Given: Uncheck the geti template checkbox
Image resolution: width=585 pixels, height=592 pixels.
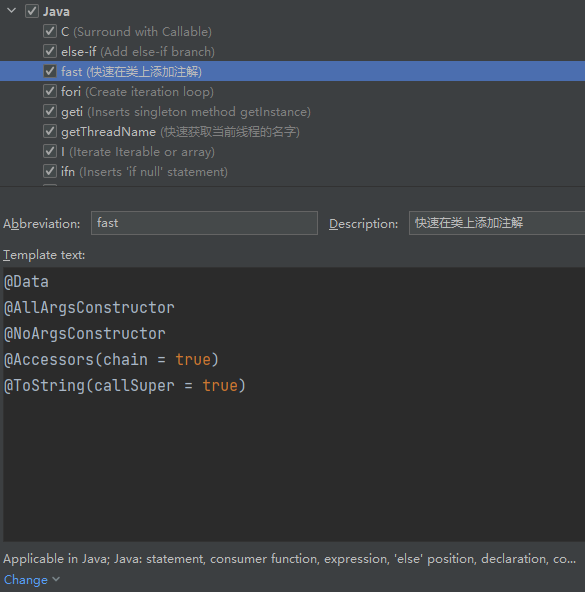Looking at the screenshot, I should click(x=50, y=111).
